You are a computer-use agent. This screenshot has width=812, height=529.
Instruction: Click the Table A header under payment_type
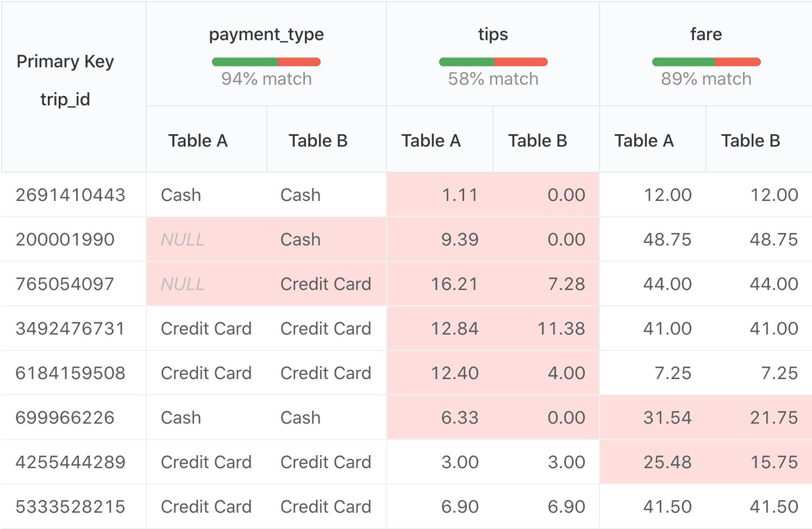pyautogui.click(x=198, y=140)
